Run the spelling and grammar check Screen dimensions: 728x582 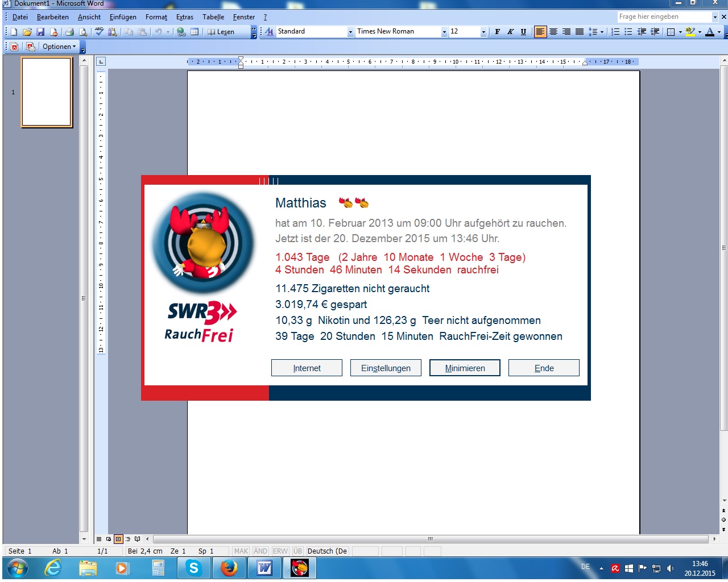(x=100, y=32)
